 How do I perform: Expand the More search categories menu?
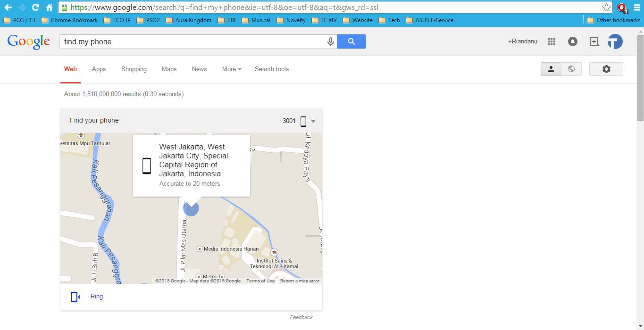click(x=231, y=69)
